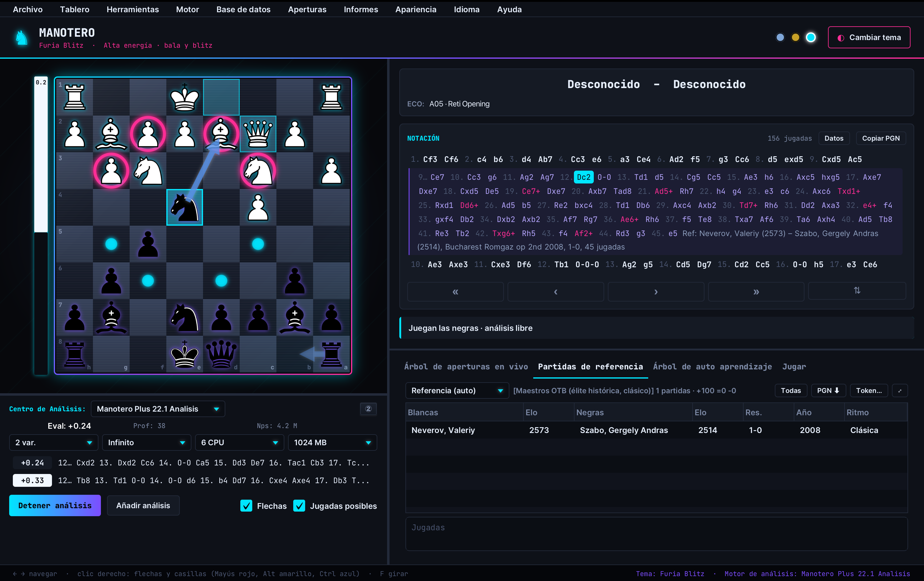The image size is (924, 581).
Task: Jump to last move with double-right arrow
Action: pyautogui.click(x=756, y=292)
